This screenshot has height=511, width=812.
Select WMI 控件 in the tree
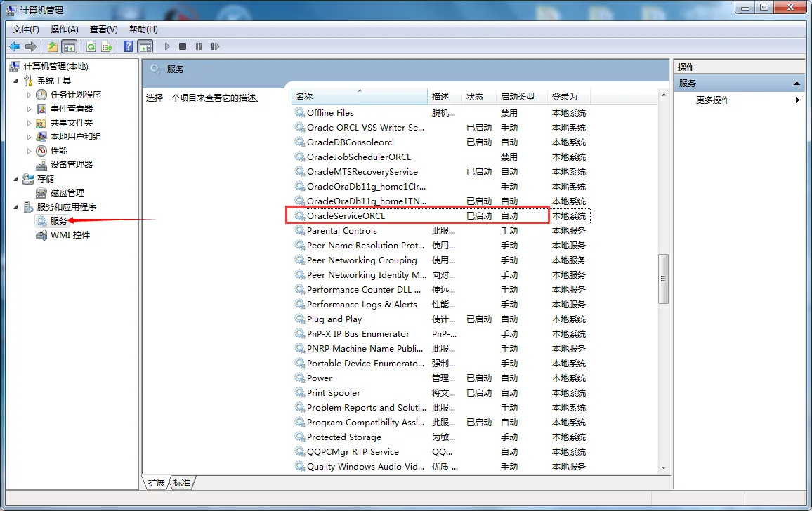pos(70,234)
